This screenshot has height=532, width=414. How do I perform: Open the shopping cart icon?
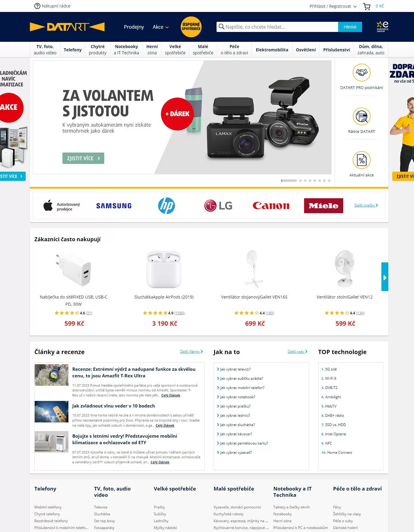pyautogui.click(x=367, y=6)
